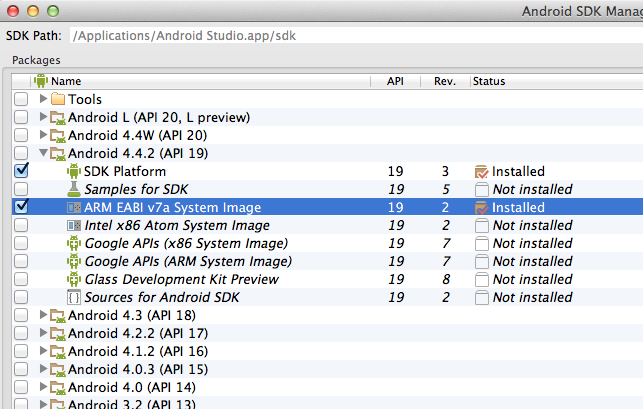
Task: Uncheck the ARM EABI v7a System Image checkbox
Action: tap(21, 207)
